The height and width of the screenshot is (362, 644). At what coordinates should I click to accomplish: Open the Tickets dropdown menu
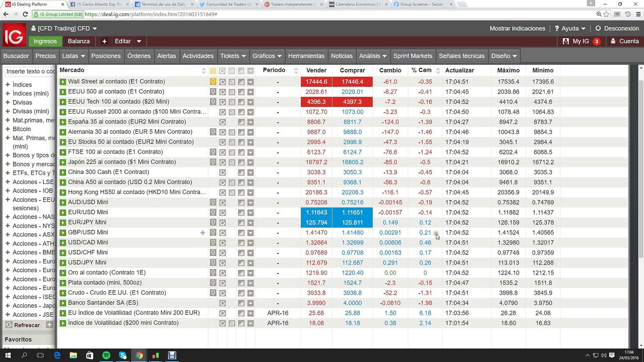(x=233, y=56)
